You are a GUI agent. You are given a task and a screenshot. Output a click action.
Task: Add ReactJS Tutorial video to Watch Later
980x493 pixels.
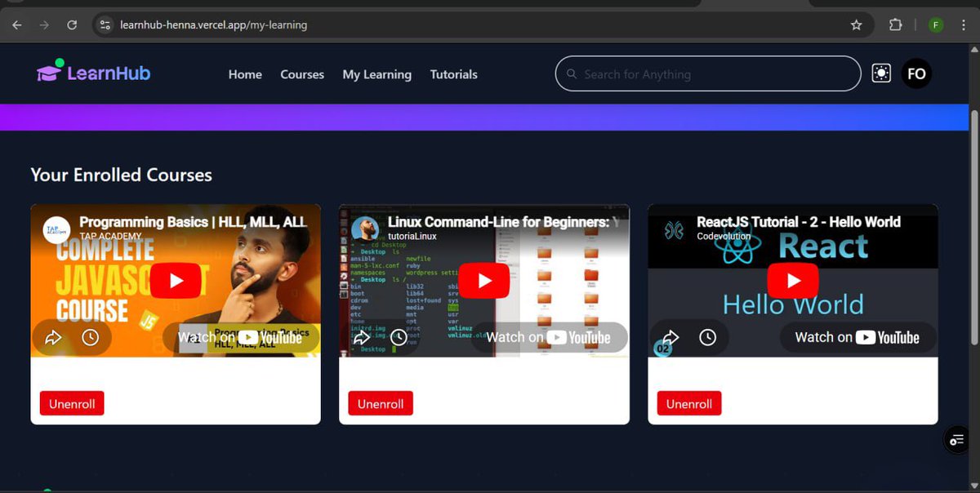pyautogui.click(x=707, y=337)
